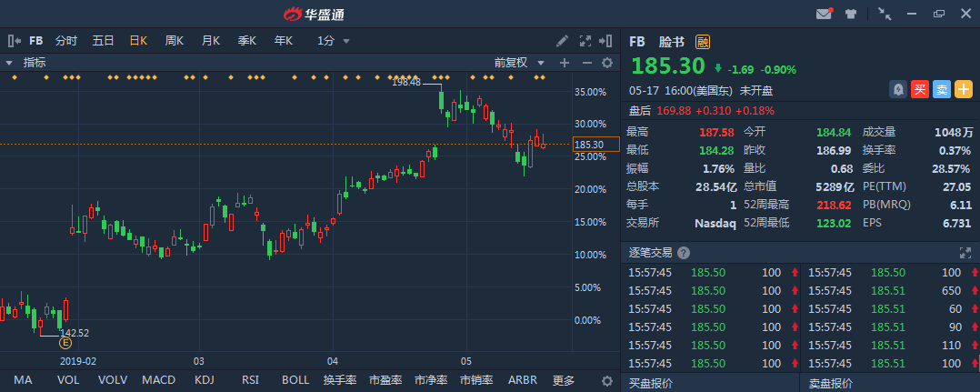The width and height of the screenshot is (980, 392).
Task: Click the price alert bell icon
Action: pos(898,89)
